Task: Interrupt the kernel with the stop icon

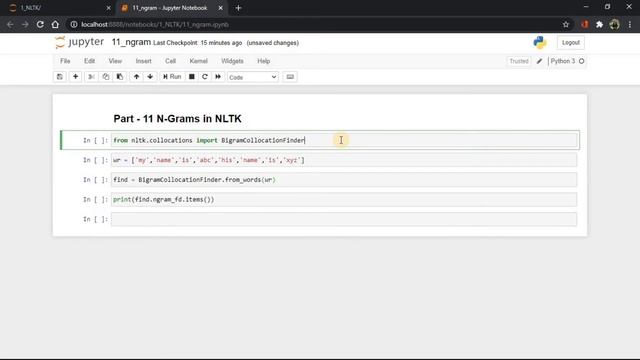Action: point(191,77)
